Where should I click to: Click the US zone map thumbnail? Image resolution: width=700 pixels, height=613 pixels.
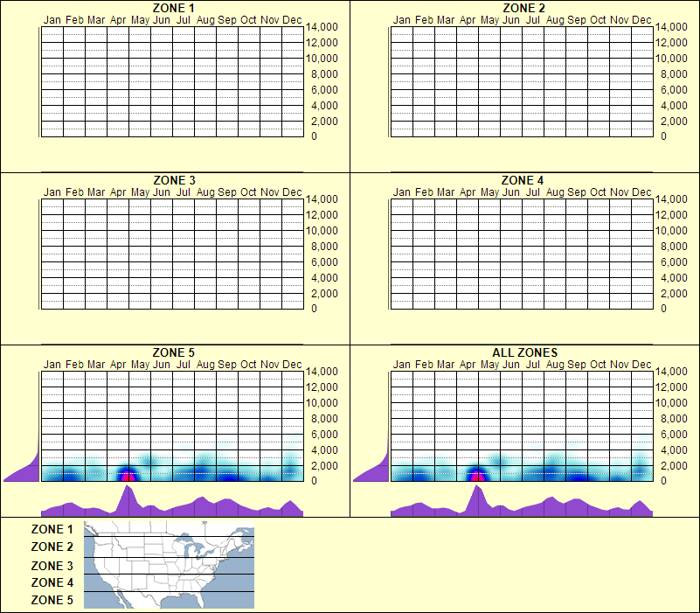(168, 565)
